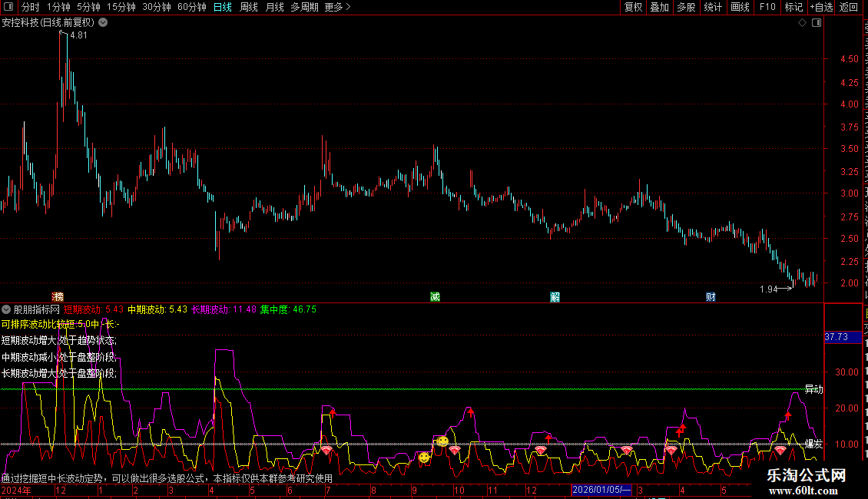Select the 日线 daily period
This screenshot has width=868, height=499.
tap(223, 7)
